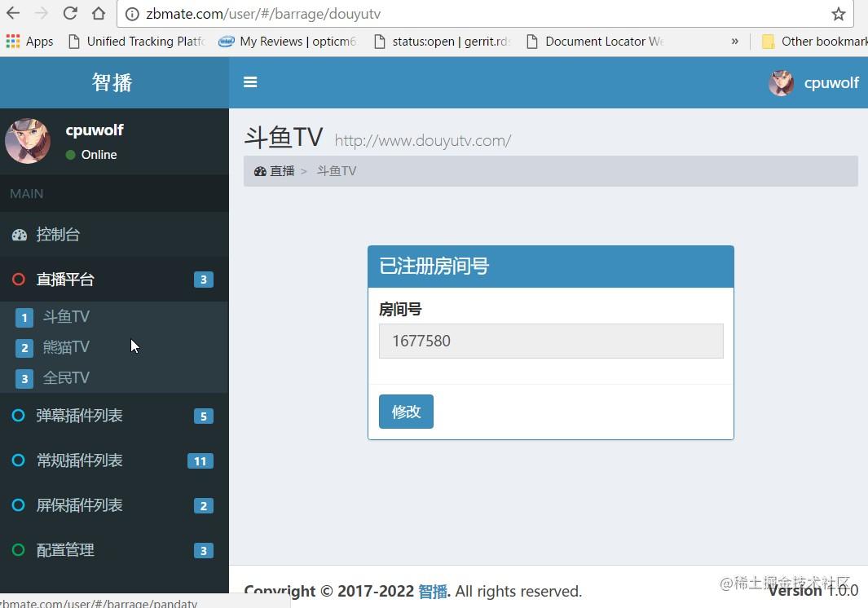Click the 房间号 field label
Screen dimensions: 868x608
tap(400, 309)
